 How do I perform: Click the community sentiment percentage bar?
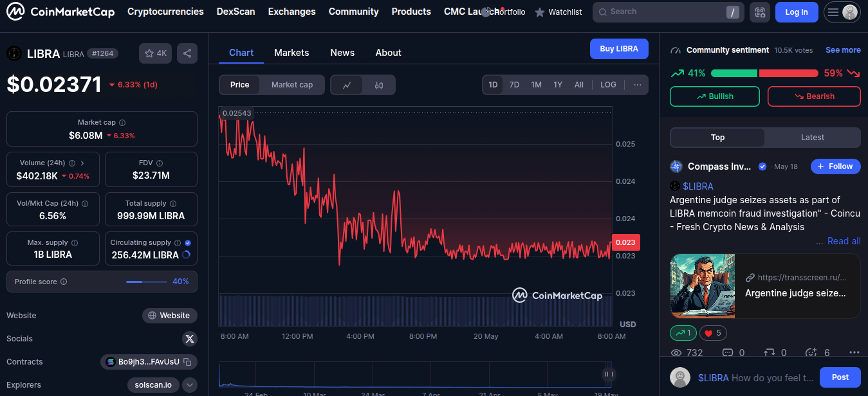tap(764, 73)
